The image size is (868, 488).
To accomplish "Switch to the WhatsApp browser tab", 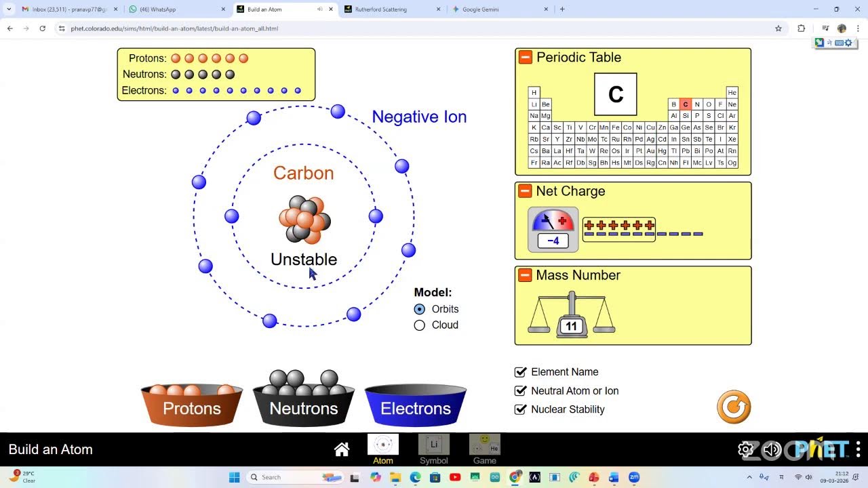I will [x=178, y=9].
